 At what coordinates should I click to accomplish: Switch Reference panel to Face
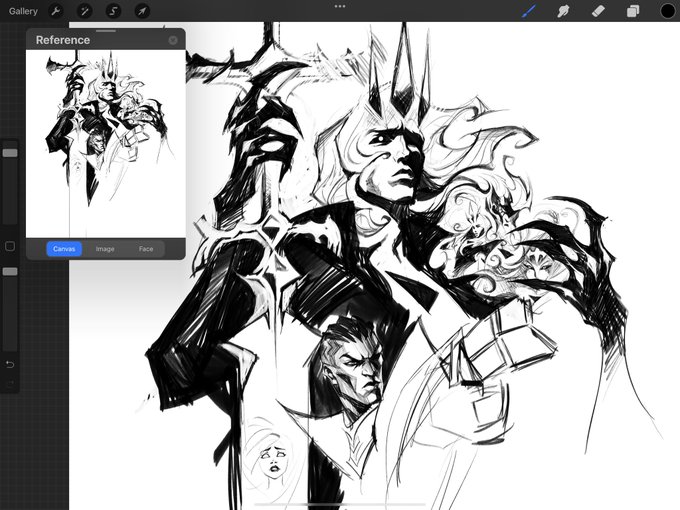(x=146, y=249)
